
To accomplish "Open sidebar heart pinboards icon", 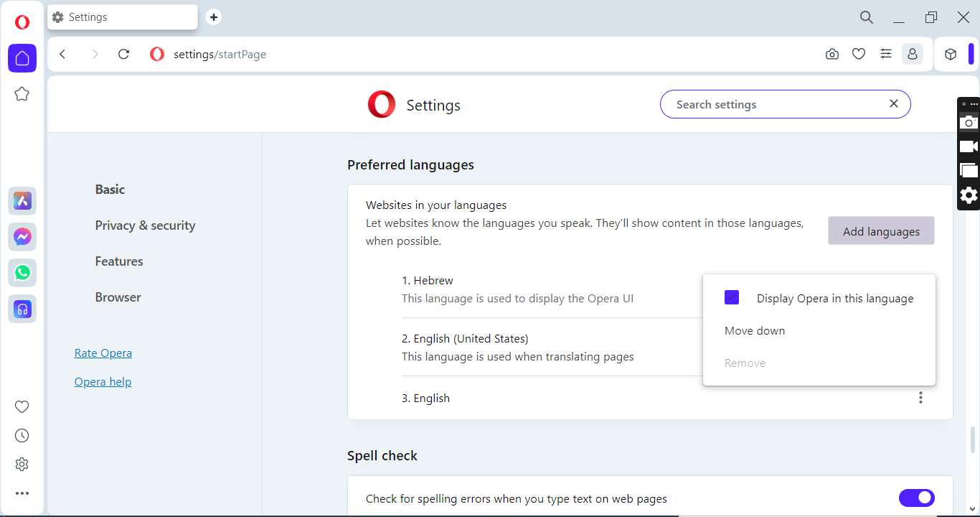I will click(x=22, y=407).
